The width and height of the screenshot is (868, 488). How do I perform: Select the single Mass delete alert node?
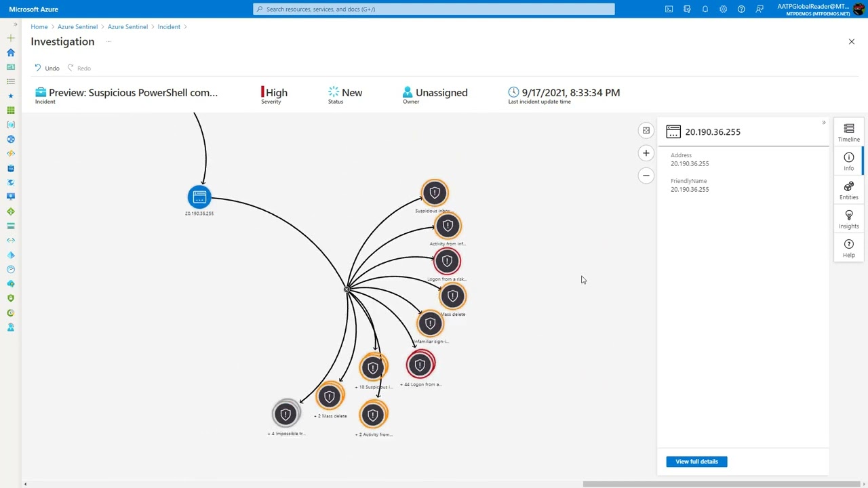pyautogui.click(x=453, y=296)
